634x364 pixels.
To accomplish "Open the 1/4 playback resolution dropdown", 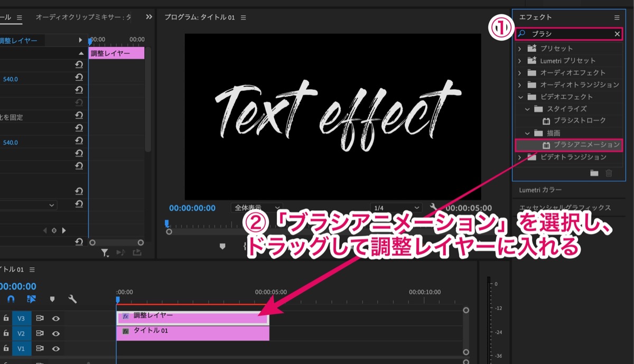I will click(x=396, y=208).
